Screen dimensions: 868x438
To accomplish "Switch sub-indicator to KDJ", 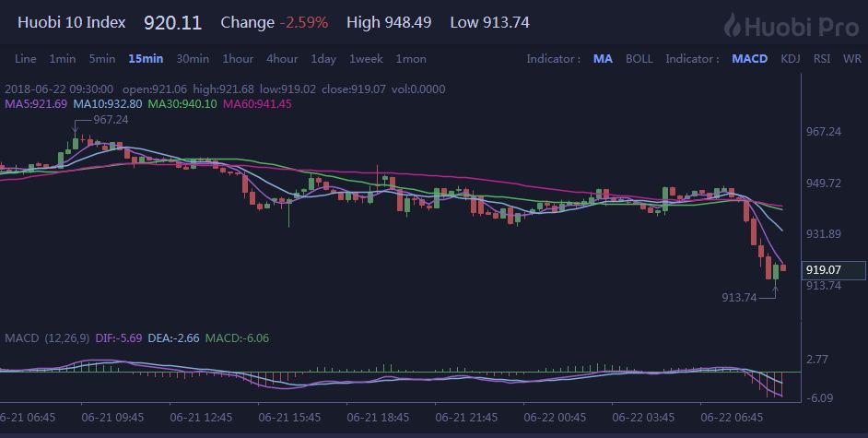I will 791,59.
